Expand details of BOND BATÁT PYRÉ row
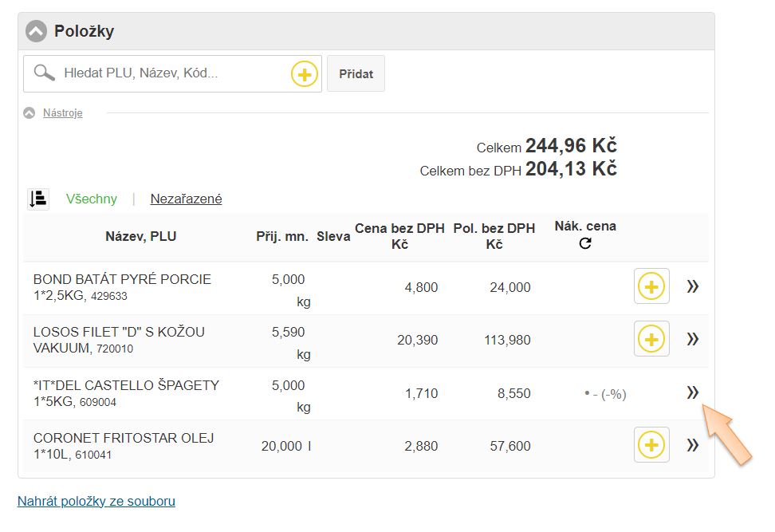The image size is (775, 532). (692, 286)
